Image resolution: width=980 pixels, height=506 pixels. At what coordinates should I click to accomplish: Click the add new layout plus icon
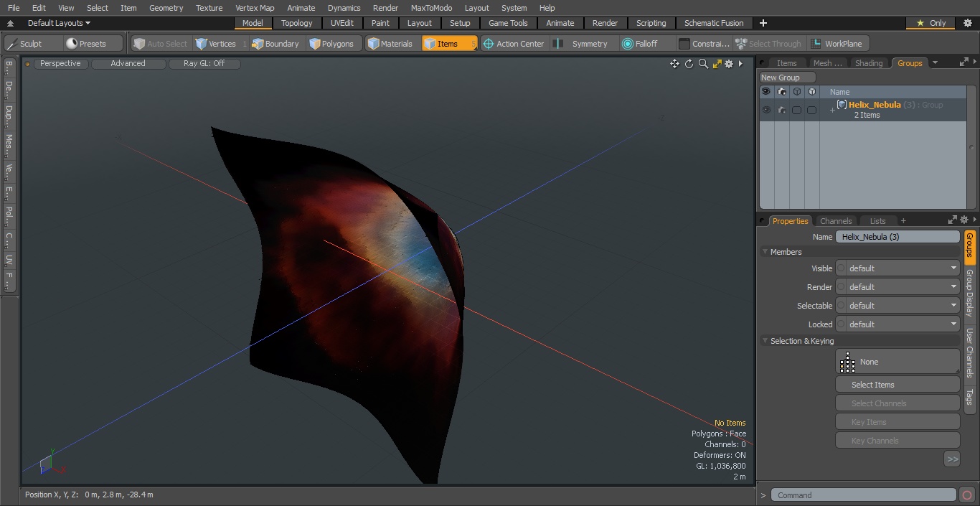(763, 23)
